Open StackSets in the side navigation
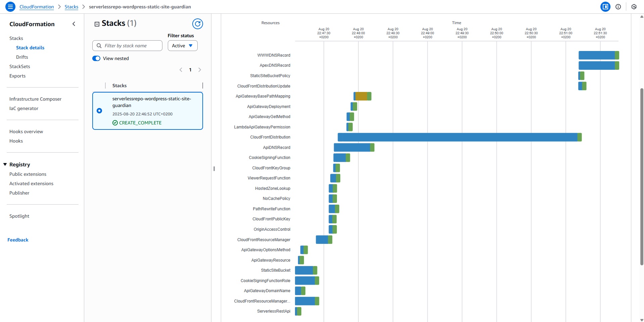644x322 pixels. click(20, 66)
